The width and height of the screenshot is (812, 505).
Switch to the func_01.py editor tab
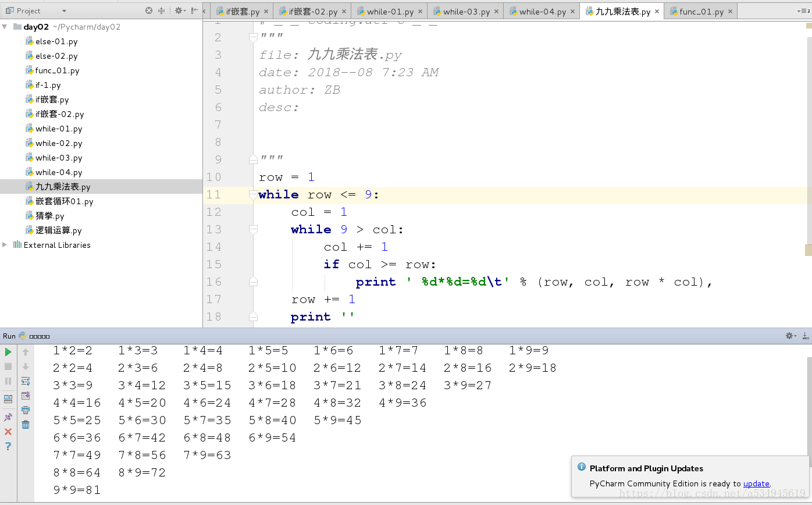(701, 12)
